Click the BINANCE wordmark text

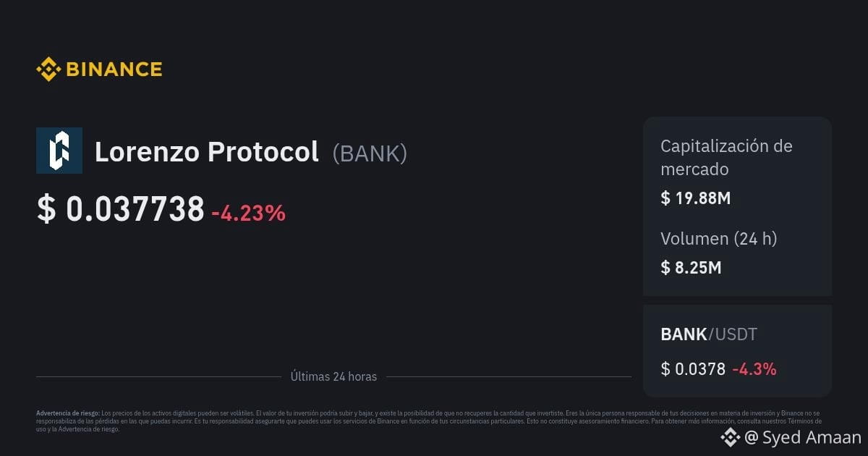click(x=114, y=69)
